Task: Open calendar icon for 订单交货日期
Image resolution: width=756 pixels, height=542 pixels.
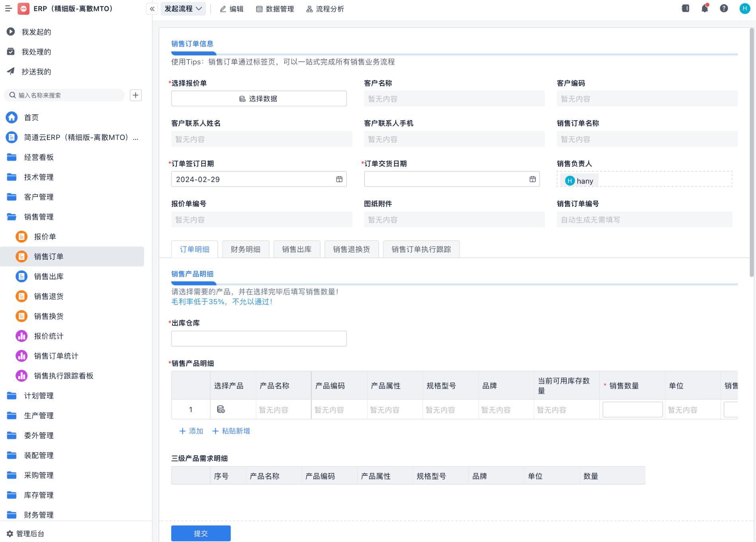Action: [x=533, y=179]
